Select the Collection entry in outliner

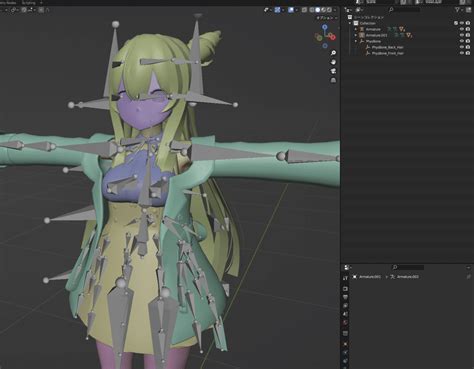[x=367, y=23]
